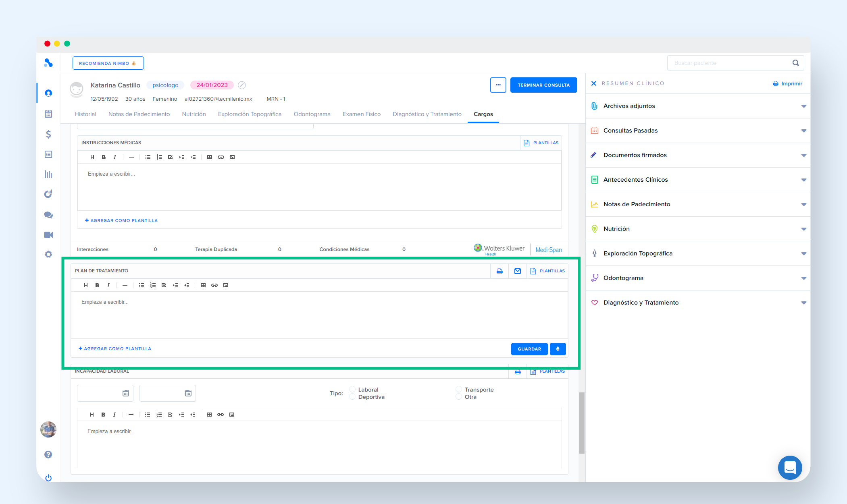This screenshot has width=847, height=504.
Task: Choose the Deportiva radio option
Action: tap(353, 397)
